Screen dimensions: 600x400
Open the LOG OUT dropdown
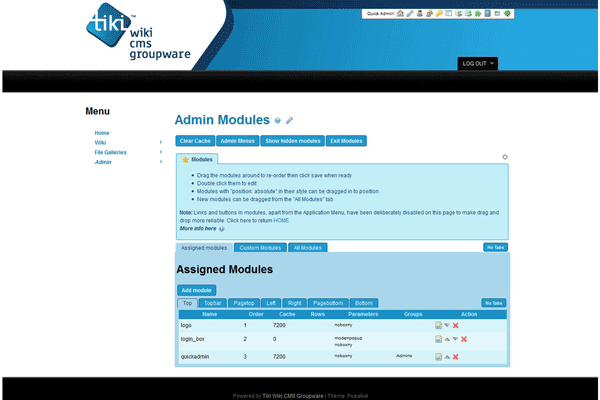pos(478,64)
